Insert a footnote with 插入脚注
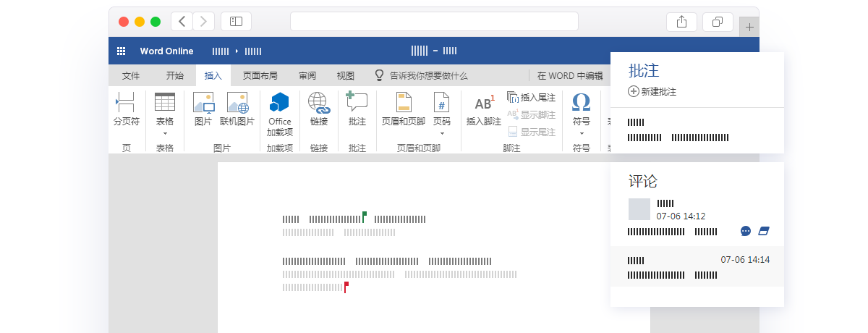868x333 pixels. [x=483, y=109]
